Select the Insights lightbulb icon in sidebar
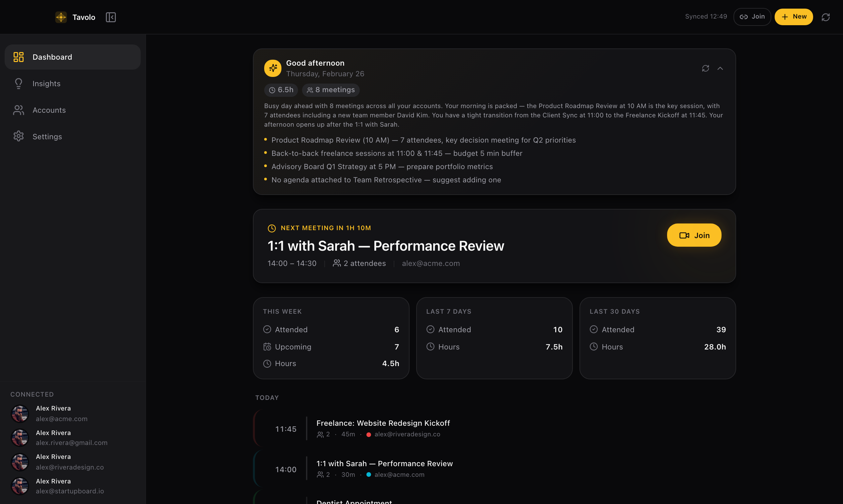Image resolution: width=843 pixels, height=504 pixels. point(18,84)
